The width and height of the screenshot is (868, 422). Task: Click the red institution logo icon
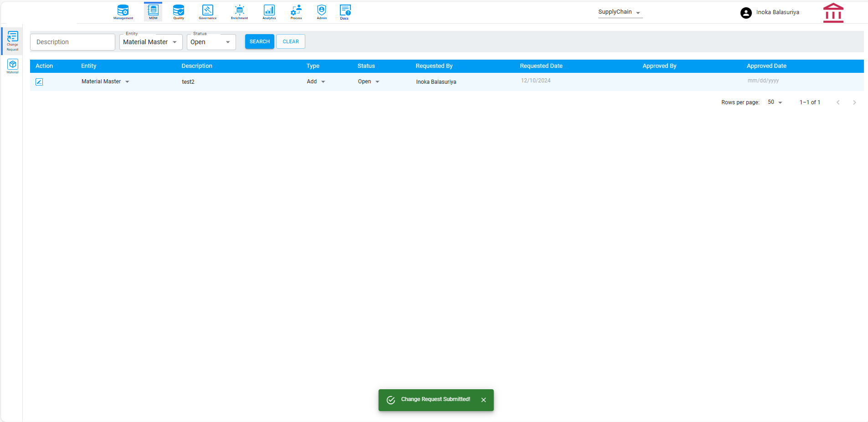[833, 13]
